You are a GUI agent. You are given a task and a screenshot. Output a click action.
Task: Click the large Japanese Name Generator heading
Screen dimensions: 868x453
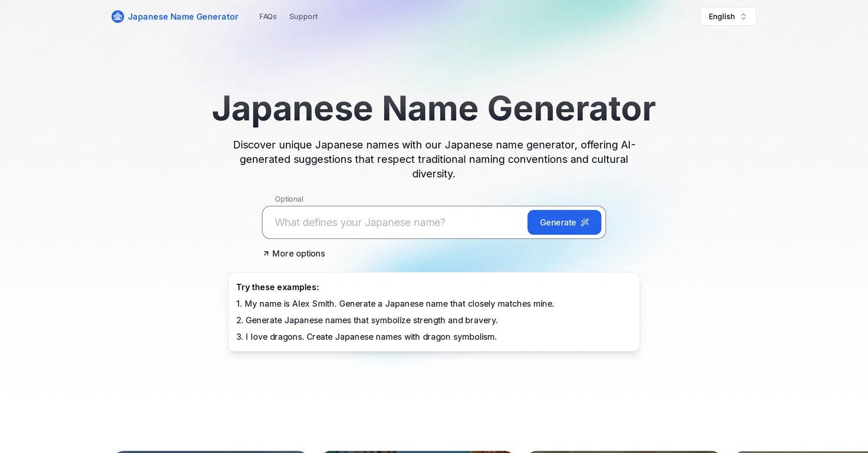(x=434, y=109)
